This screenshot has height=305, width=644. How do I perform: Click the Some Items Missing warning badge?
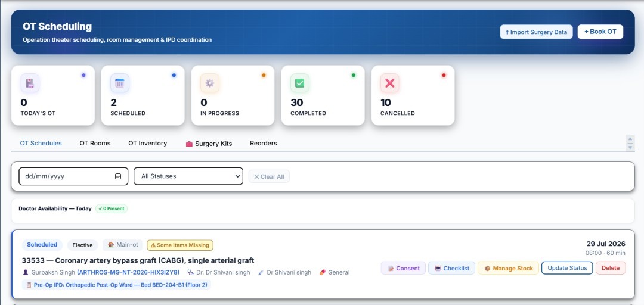(180, 245)
